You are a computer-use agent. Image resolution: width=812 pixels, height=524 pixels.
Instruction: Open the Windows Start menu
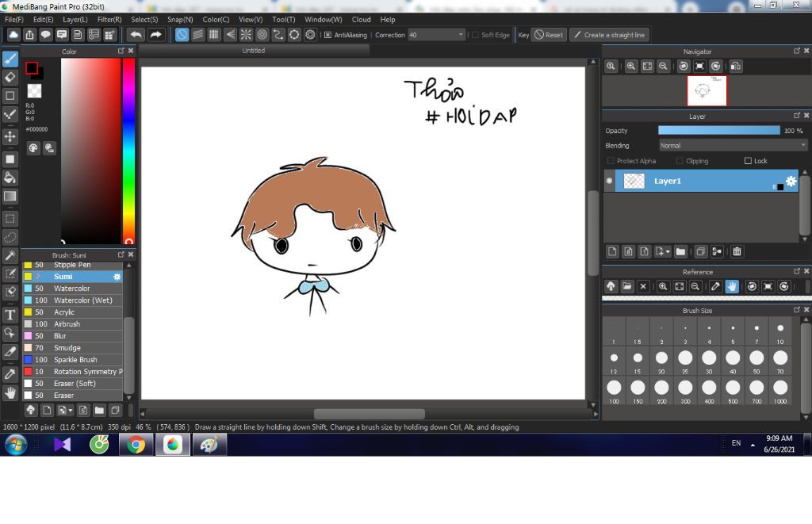point(16,445)
